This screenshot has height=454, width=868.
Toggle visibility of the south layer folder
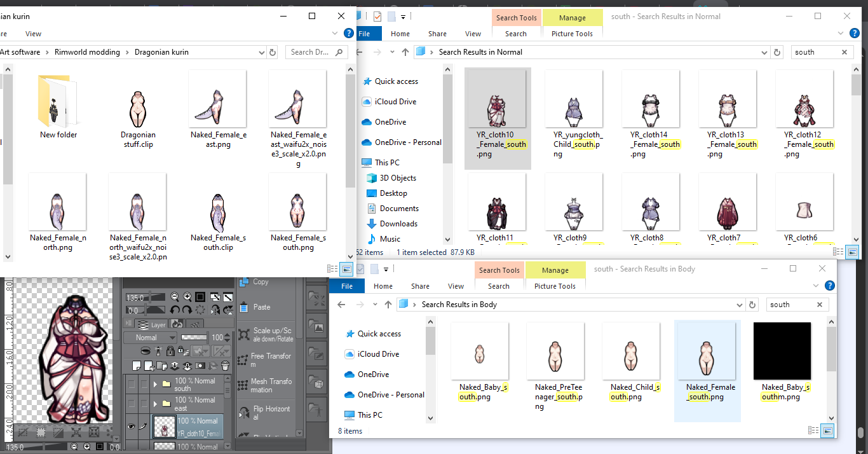tap(131, 385)
